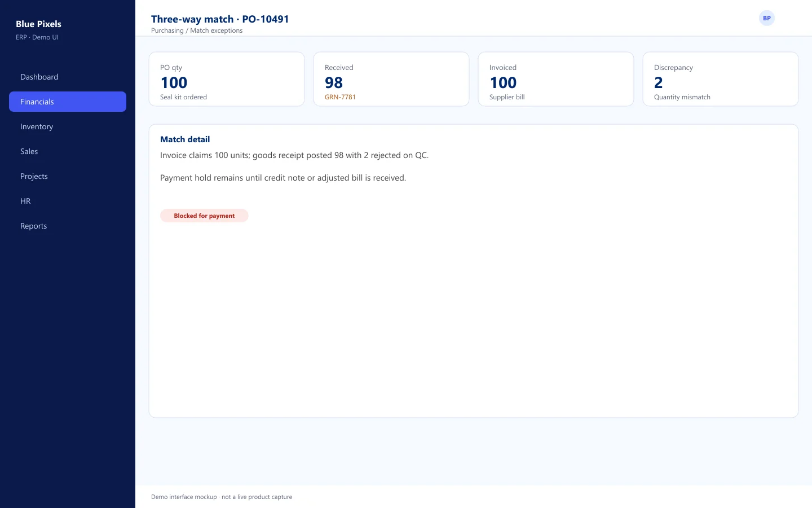Open Projects from the sidebar
This screenshot has width=812, height=508.
(68, 176)
